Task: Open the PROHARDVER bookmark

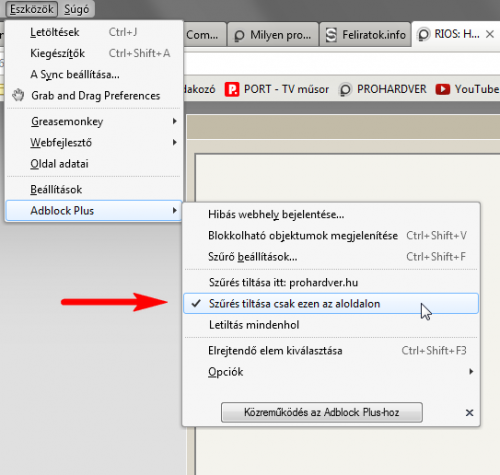Action: coord(383,89)
